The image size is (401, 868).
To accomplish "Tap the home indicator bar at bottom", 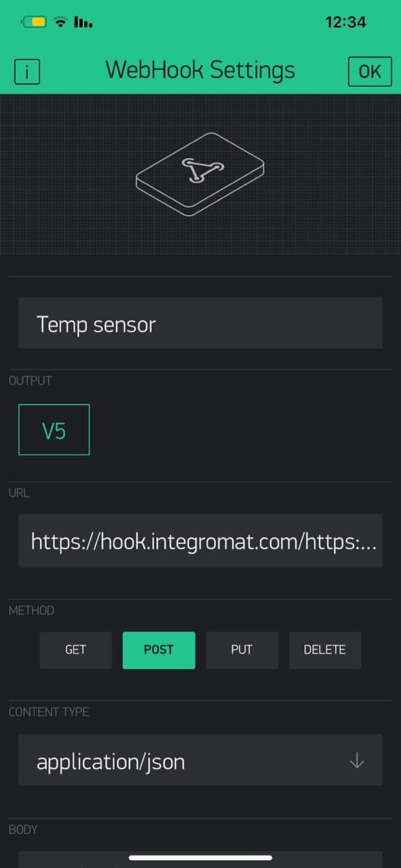I will coord(200,857).
